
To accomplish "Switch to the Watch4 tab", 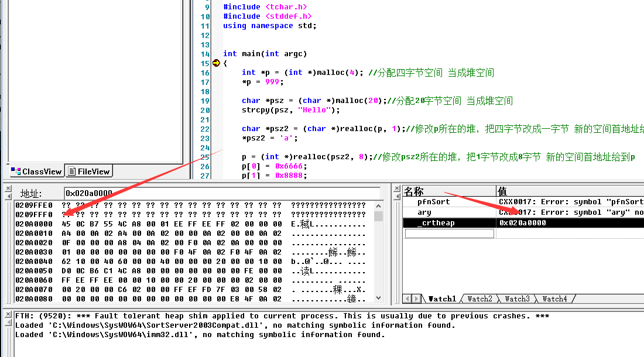I will click(x=554, y=298).
